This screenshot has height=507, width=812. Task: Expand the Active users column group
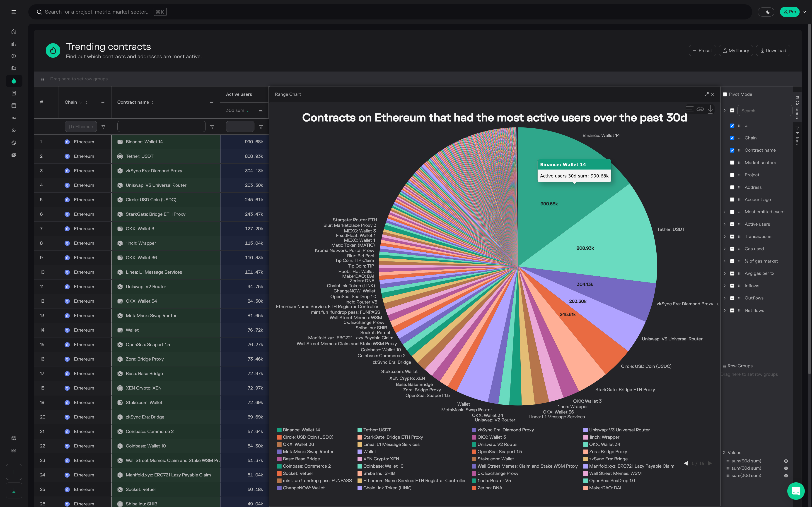[x=725, y=224]
